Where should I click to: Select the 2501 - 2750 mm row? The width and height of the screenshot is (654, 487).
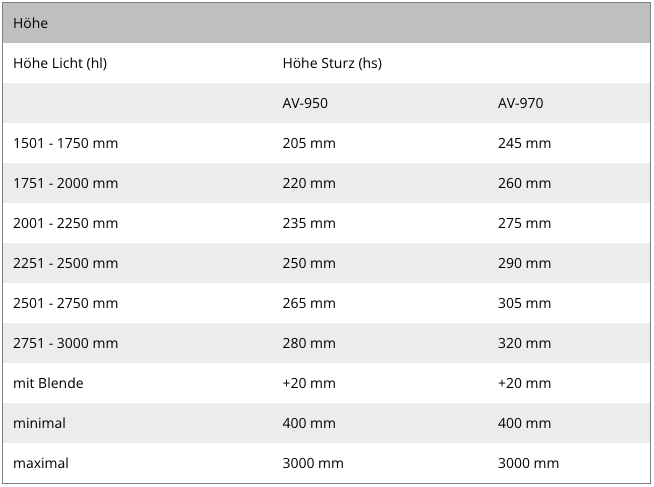(x=327, y=303)
